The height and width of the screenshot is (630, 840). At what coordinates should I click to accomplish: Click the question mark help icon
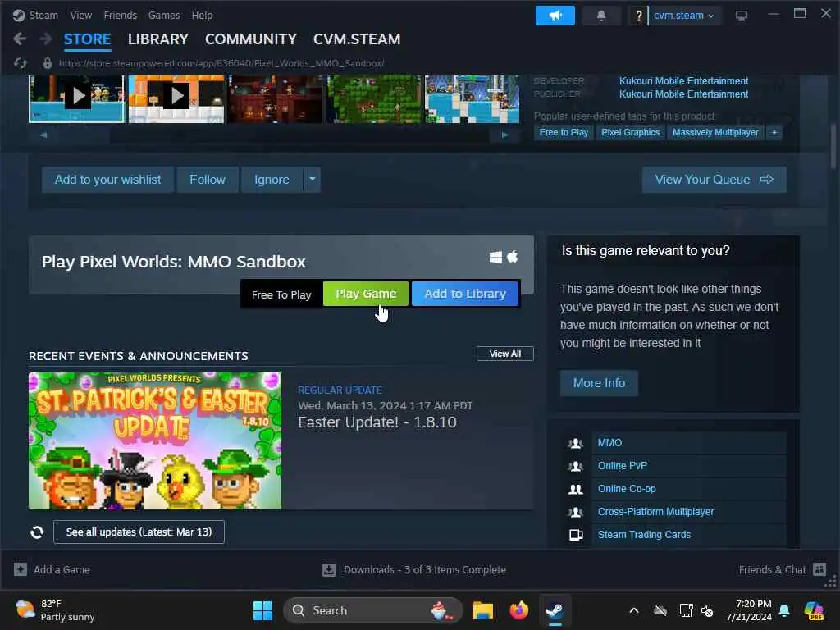tap(638, 16)
